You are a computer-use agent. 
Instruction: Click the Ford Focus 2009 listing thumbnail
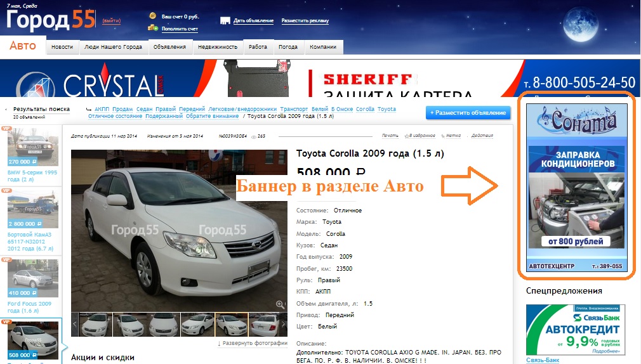point(33,278)
